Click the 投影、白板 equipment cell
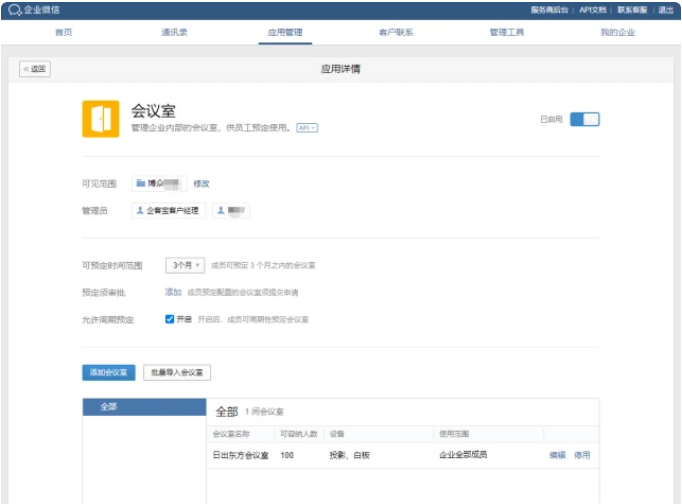The width and height of the screenshot is (682, 504). [x=349, y=455]
